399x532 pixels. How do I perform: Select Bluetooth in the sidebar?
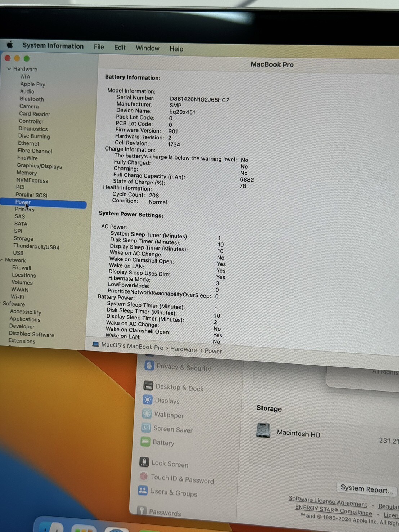32,99
